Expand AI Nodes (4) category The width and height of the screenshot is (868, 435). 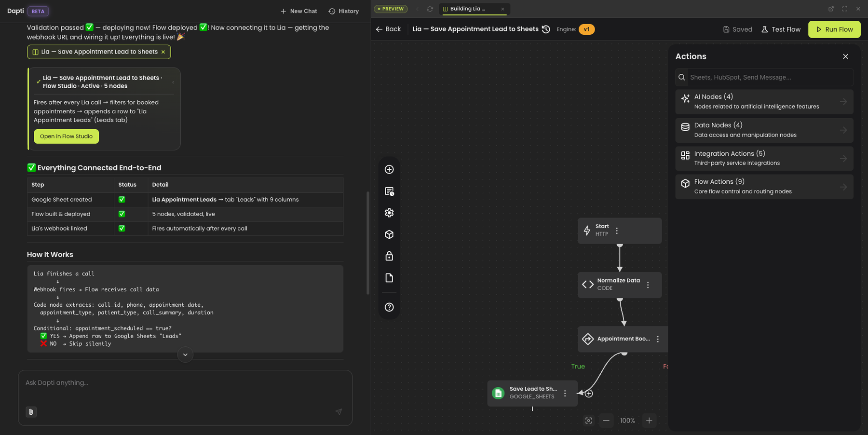click(764, 102)
